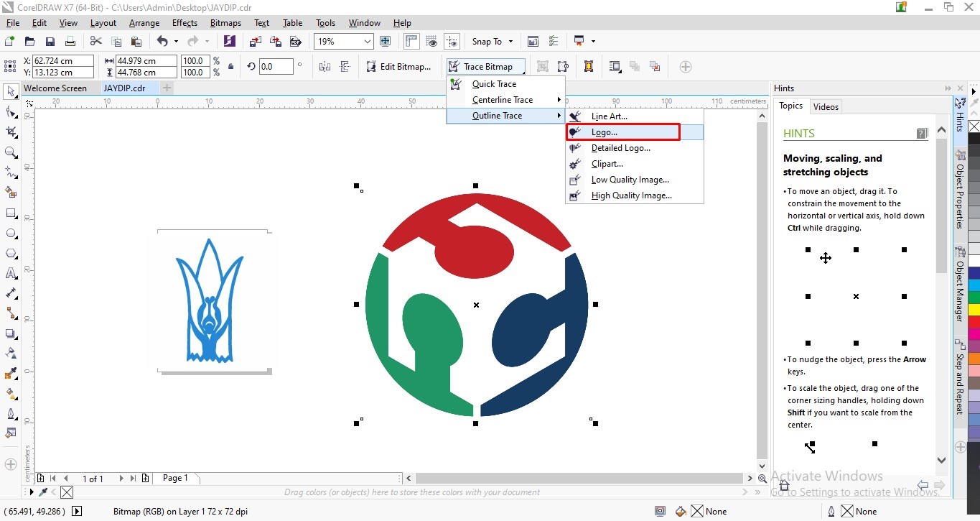The width and height of the screenshot is (980, 521).
Task: Click the Page 1 page tab
Action: point(175,478)
